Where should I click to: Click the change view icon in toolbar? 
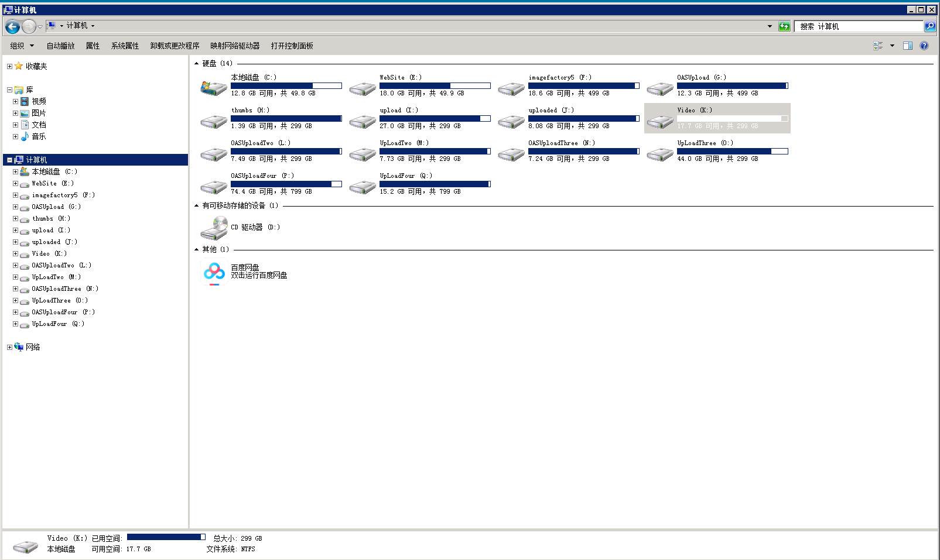[879, 46]
